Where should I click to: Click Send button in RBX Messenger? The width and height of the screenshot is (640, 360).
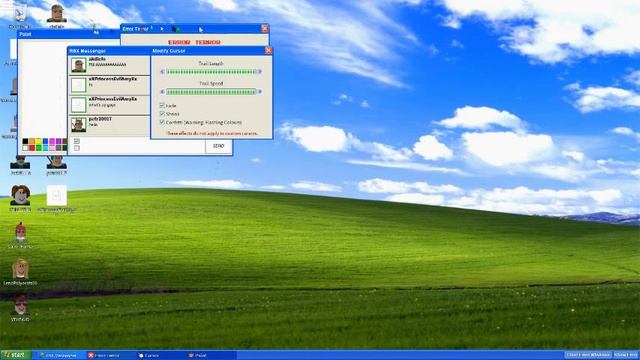218,146
